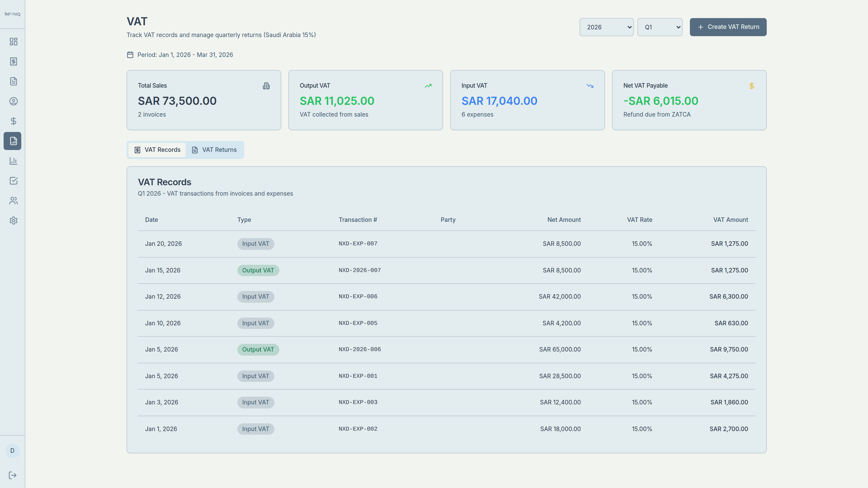The width and height of the screenshot is (868, 488).
Task: Open the reports bar chart icon
Action: point(14,161)
